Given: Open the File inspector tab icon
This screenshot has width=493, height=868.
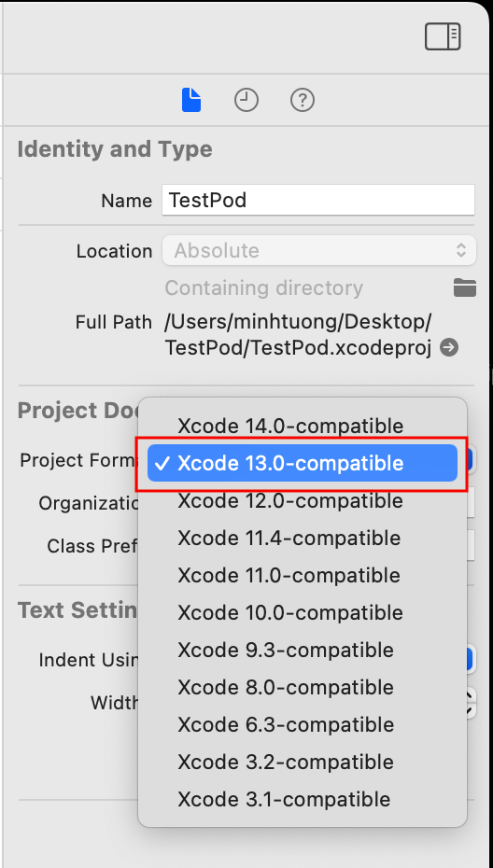Looking at the screenshot, I should click(191, 100).
